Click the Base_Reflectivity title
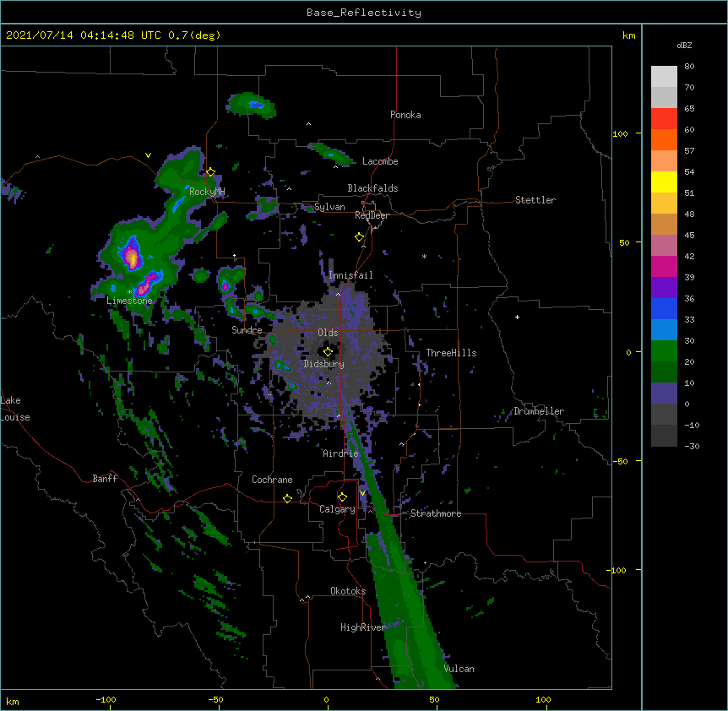Image resolution: width=728 pixels, height=711 pixels. 364,13
